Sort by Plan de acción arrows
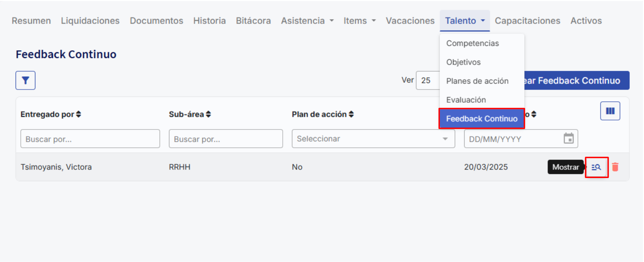This screenshot has width=644, height=262. 351,114
